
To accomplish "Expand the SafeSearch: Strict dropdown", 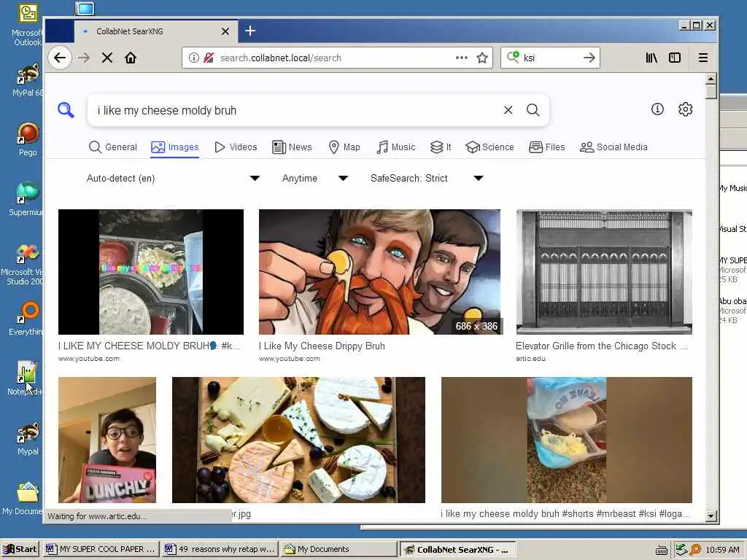I will point(427,178).
